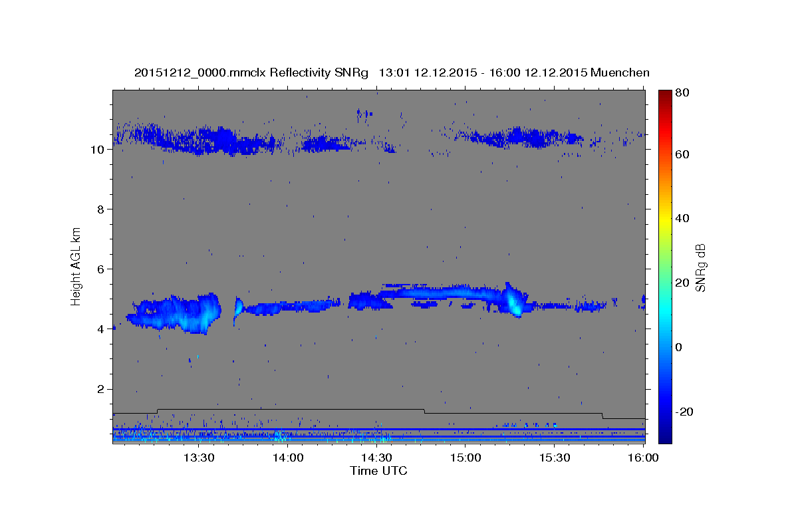Click the height tick label 6

coord(100,269)
